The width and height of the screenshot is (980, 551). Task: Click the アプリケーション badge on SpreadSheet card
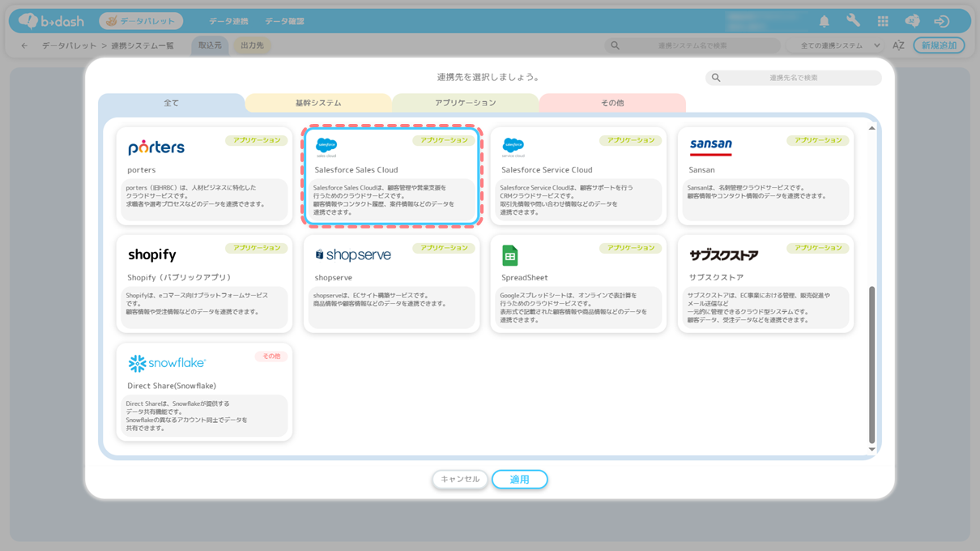(631, 248)
